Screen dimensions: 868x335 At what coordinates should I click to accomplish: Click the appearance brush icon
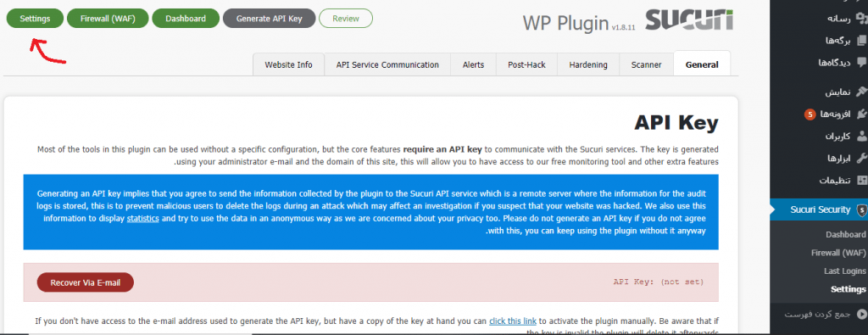(861, 92)
